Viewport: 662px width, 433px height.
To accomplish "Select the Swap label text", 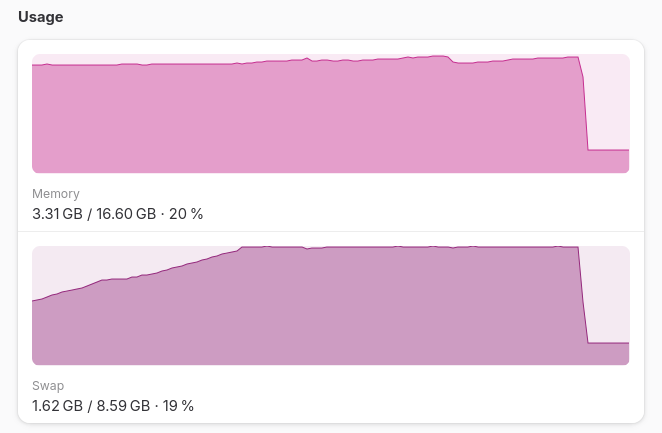I will pyautogui.click(x=48, y=385).
